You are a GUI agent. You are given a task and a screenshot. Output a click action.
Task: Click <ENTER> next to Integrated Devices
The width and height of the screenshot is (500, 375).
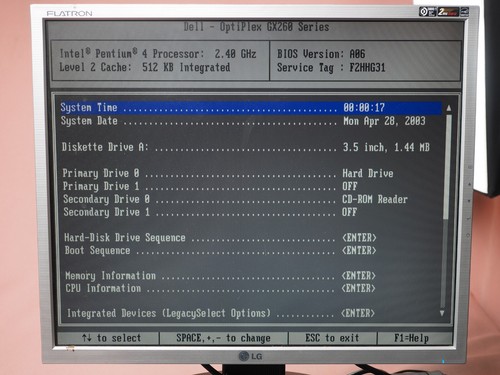(x=358, y=313)
